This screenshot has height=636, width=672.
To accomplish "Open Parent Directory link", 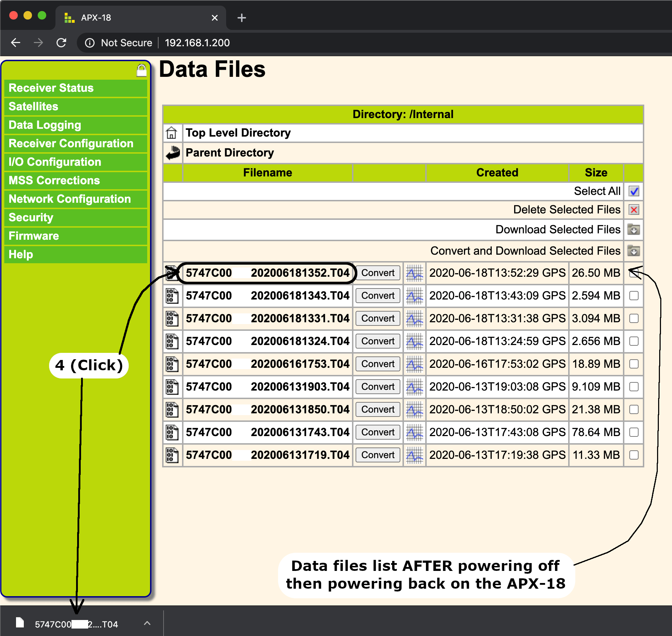I will 230,153.
